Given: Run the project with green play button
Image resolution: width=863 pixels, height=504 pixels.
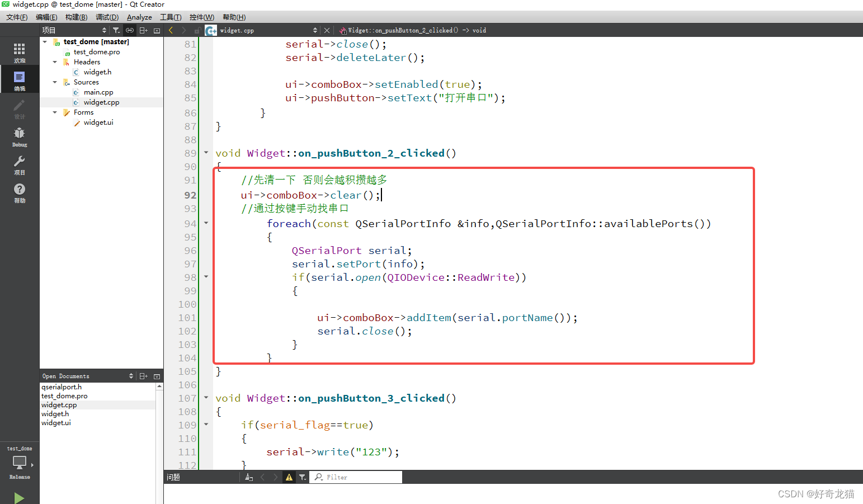Looking at the screenshot, I should click(x=19, y=497).
